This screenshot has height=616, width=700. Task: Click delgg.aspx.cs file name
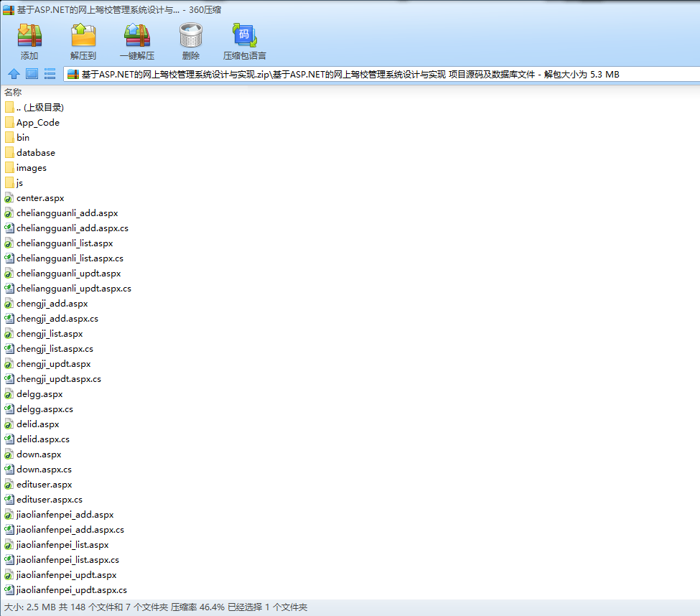[x=45, y=409]
